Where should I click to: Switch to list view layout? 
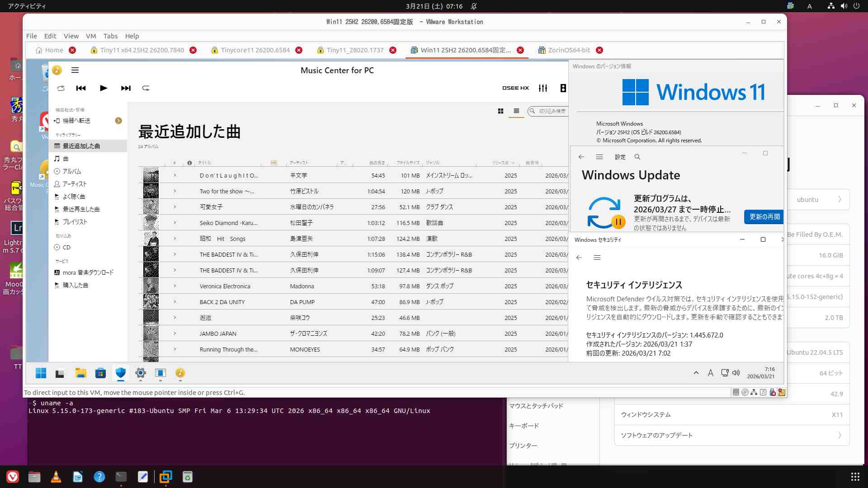516,111
